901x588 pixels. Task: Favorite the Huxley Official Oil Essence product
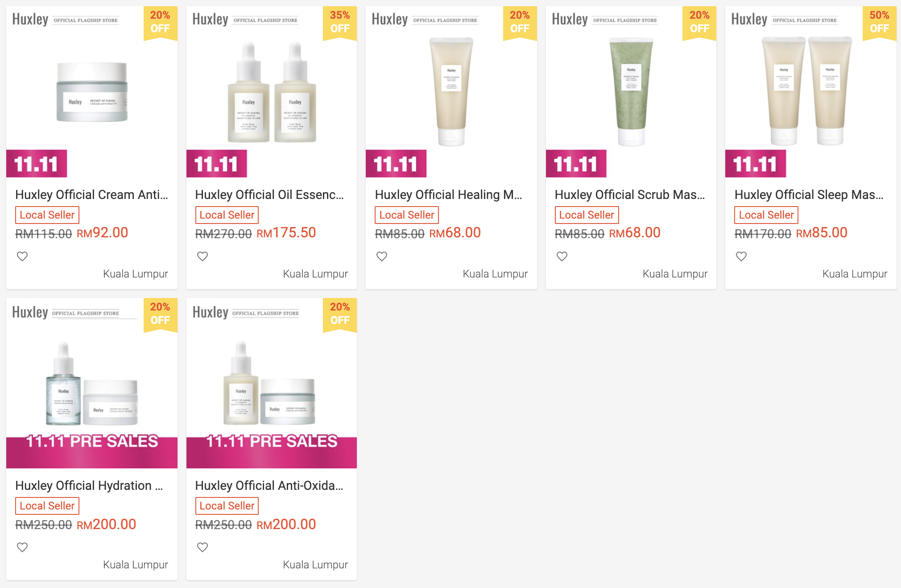click(203, 256)
